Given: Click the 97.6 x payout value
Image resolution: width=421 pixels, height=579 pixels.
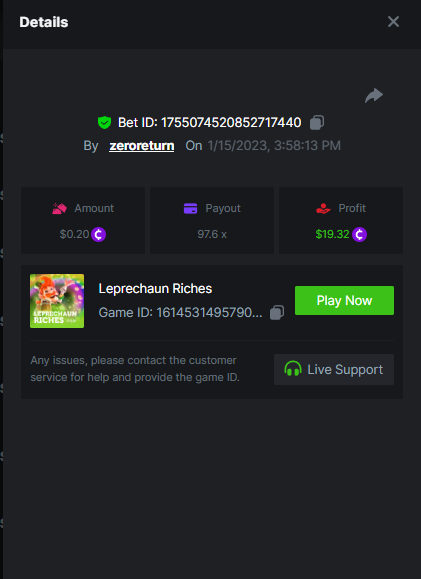Looking at the screenshot, I should click(212, 234).
